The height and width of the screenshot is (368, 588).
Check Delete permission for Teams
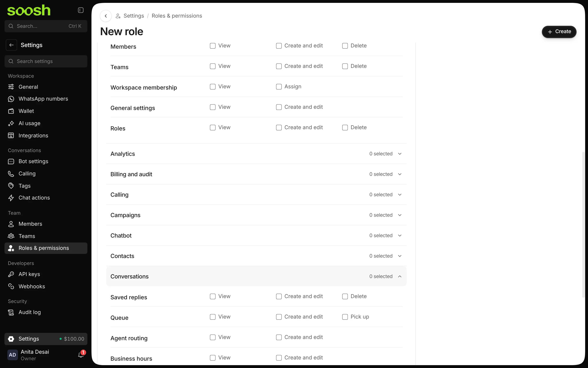[x=345, y=66]
